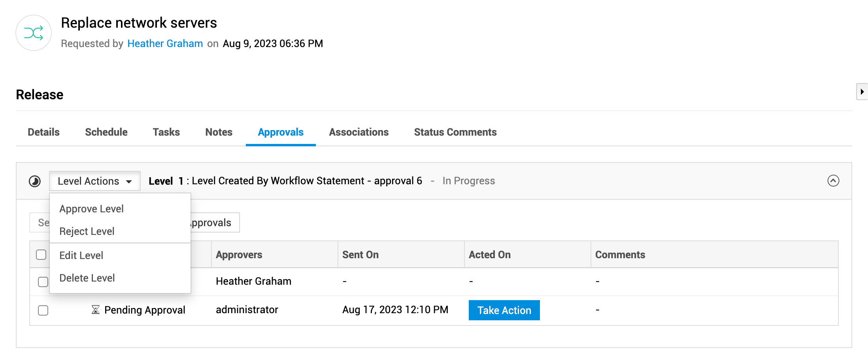Switch to the Details tab
This screenshot has height=363, width=868.
pyautogui.click(x=43, y=132)
